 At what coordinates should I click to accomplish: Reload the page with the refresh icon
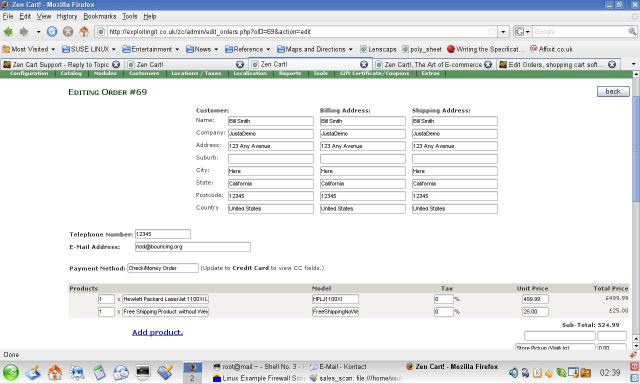[x=52, y=31]
